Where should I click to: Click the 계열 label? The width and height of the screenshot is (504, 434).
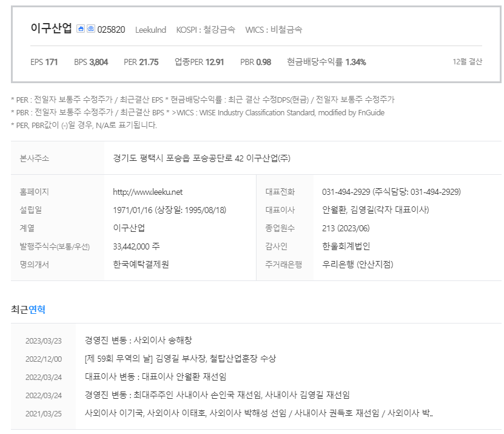point(27,228)
